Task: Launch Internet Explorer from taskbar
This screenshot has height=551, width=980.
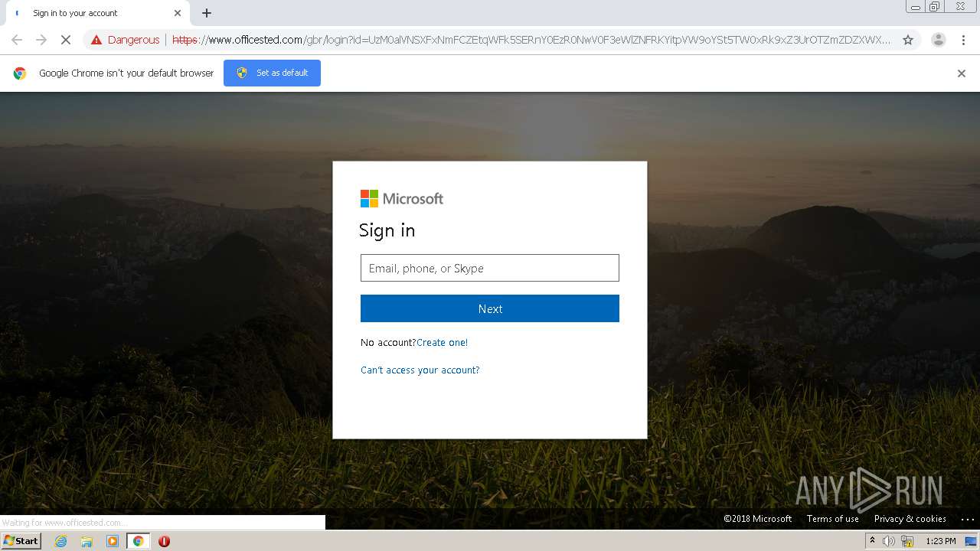Action: (61, 541)
